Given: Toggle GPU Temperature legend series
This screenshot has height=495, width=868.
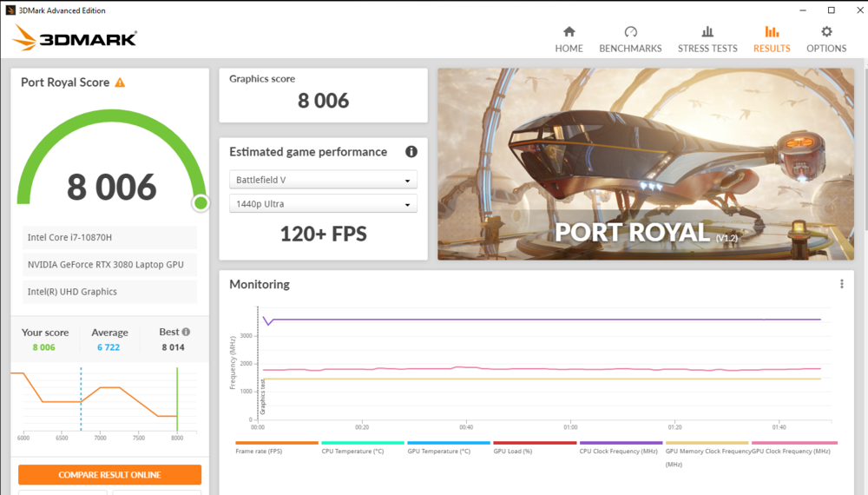Looking at the screenshot, I should (439, 451).
